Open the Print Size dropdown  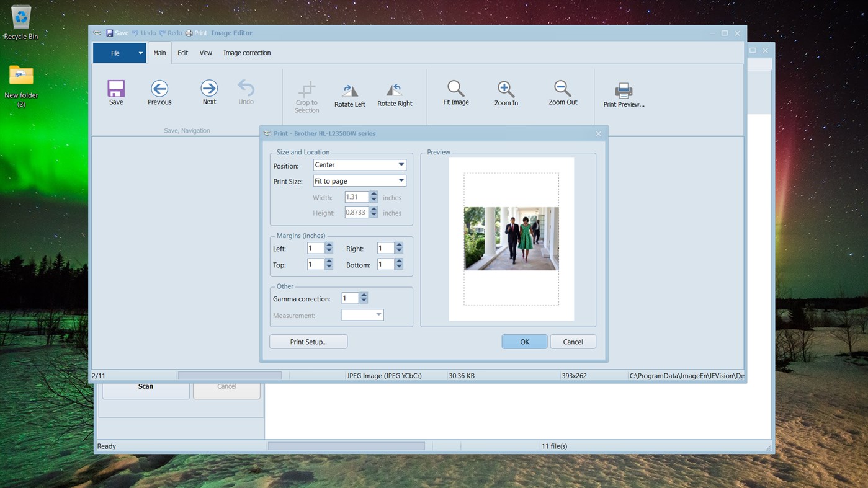[401, 180]
